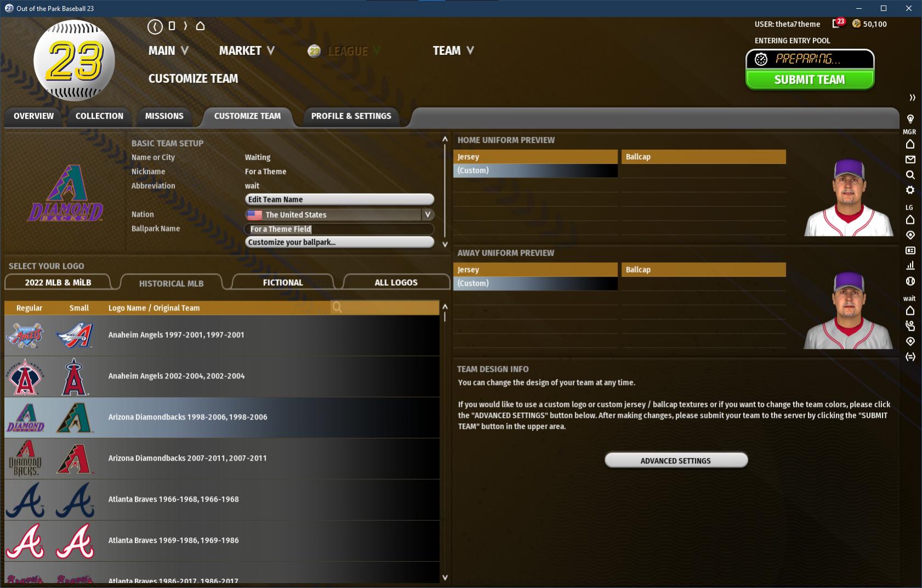Select Arizona Diamondbacks 1998-2006 logo row
The height and width of the screenshot is (588, 922).
pos(222,417)
